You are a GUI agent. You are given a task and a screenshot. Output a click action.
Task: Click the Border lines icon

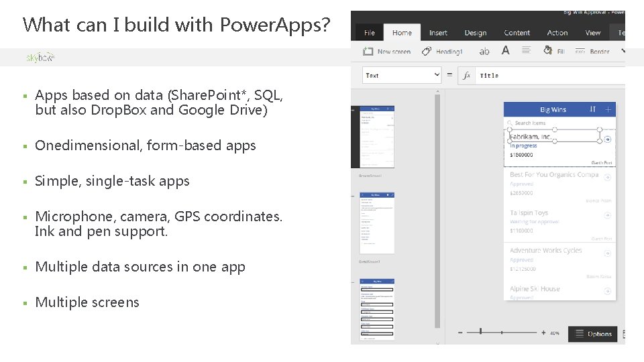(580, 51)
